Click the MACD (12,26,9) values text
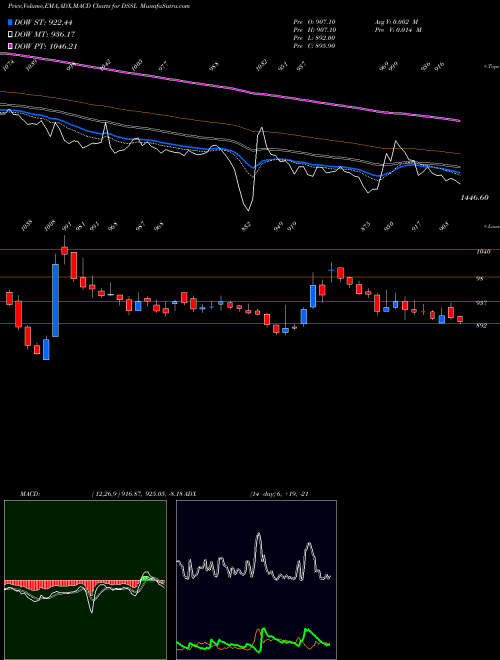This screenshot has width=500, height=660. click(x=138, y=493)
